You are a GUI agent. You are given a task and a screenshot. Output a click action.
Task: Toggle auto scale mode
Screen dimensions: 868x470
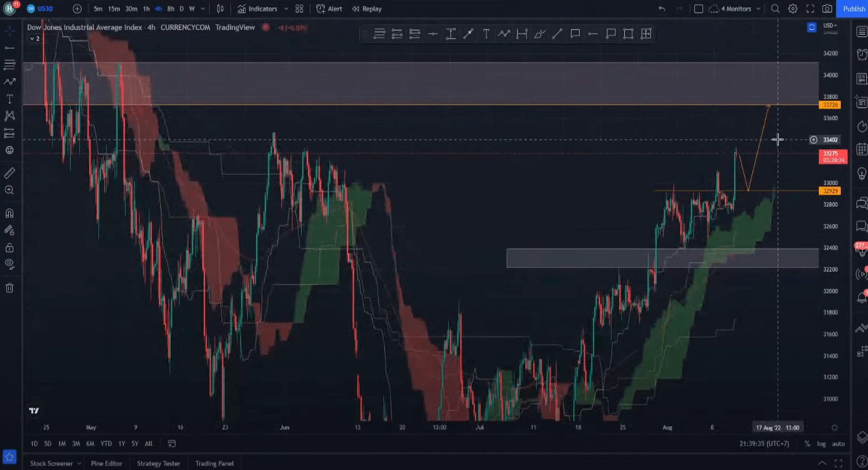click(838, 443)
